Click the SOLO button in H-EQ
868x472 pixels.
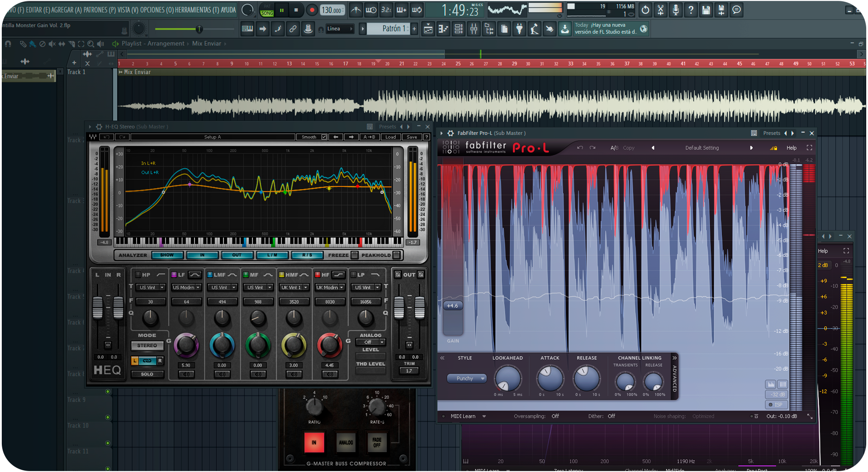pos(147,374)
